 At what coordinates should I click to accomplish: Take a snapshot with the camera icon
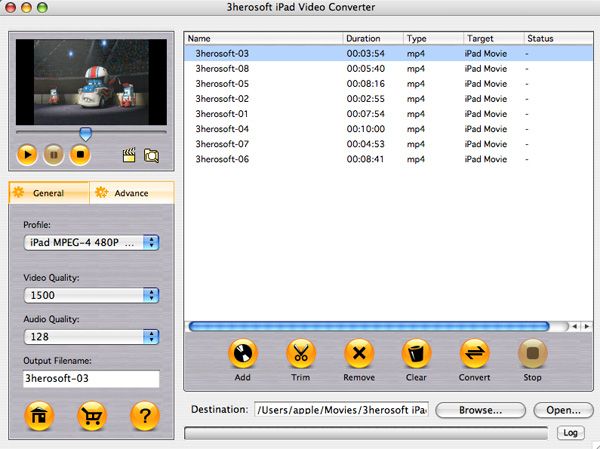pos(151,156)
